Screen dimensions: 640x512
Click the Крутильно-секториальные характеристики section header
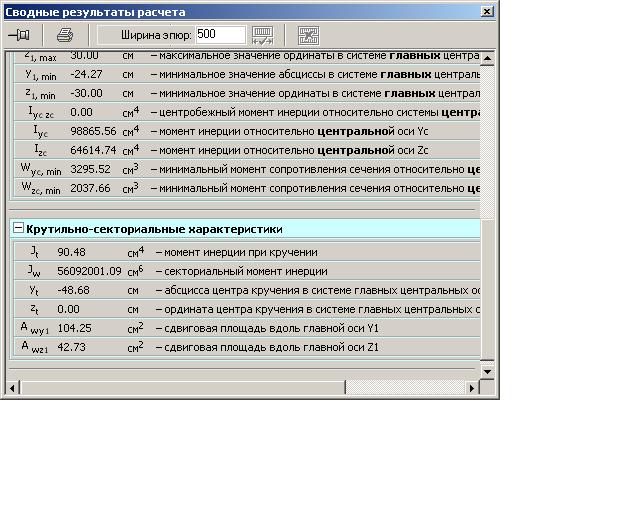153,229
